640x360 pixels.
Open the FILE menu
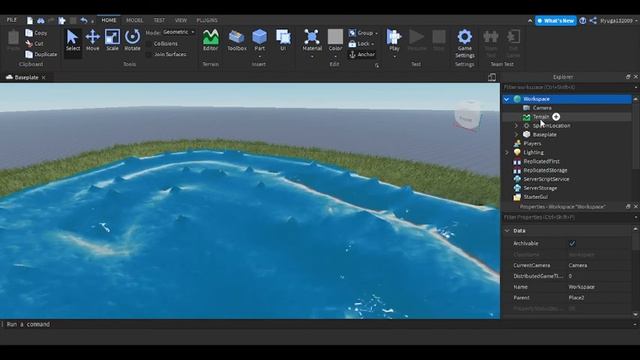coord(11,20)
